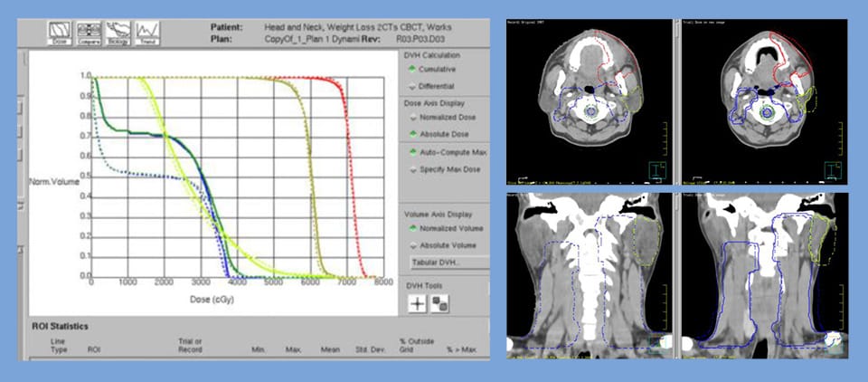Click the second DVH Tools icon

click(x=440, y=304)
